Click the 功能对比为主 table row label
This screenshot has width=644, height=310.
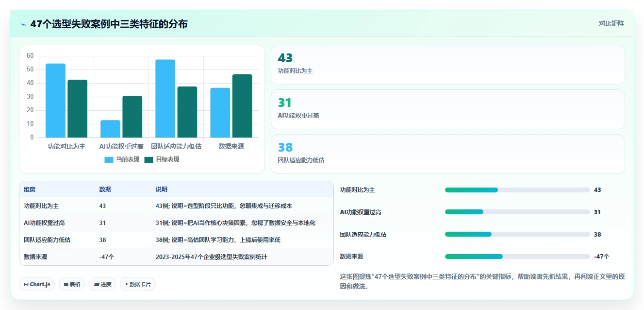41,206
